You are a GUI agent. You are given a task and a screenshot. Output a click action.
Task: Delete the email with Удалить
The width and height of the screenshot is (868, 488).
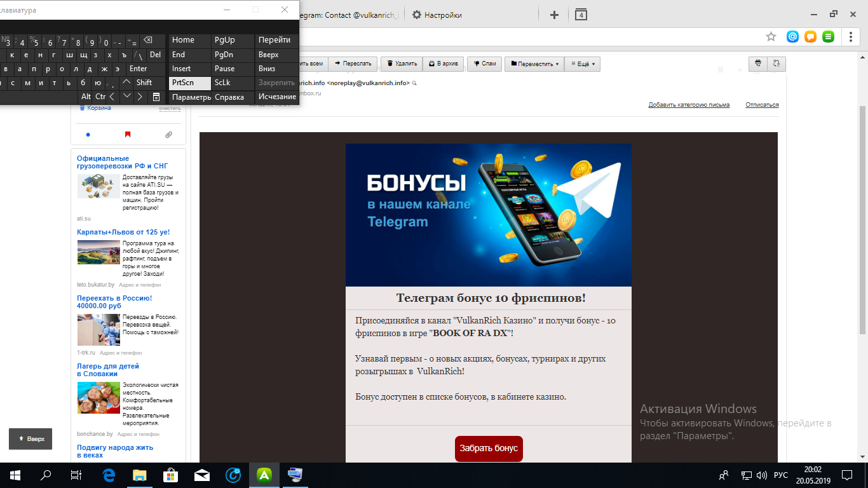[402, 64]
